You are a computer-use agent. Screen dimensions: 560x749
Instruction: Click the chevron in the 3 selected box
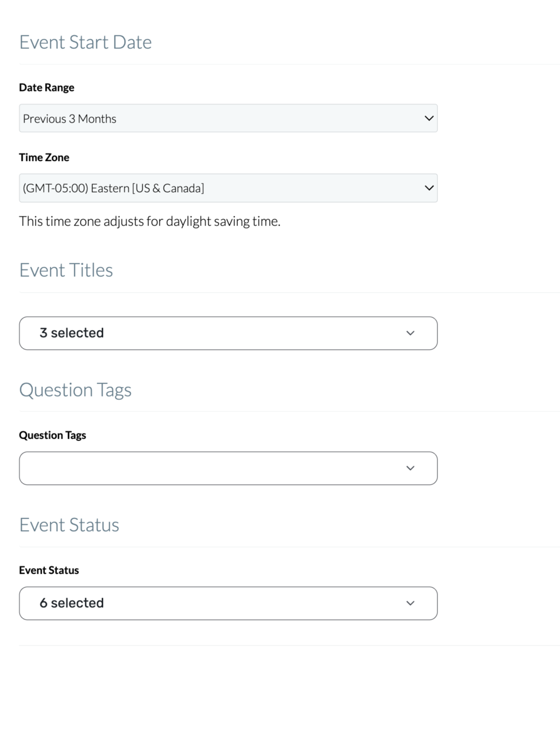point(410,333)
